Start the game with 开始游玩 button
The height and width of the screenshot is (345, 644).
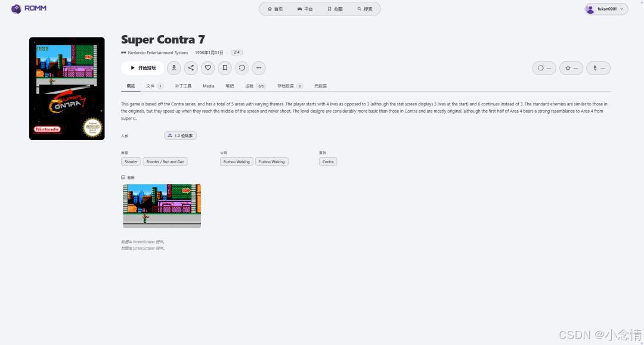143,68
